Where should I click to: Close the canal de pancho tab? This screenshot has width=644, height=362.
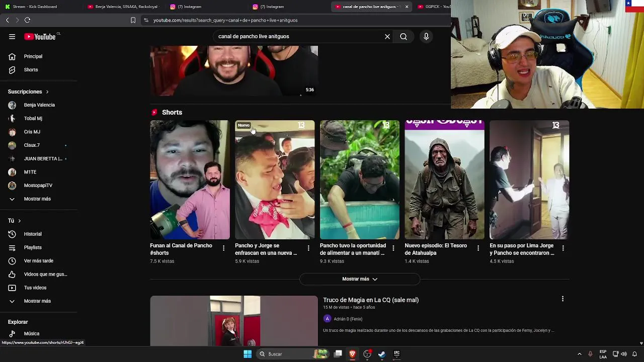(407, 7)
